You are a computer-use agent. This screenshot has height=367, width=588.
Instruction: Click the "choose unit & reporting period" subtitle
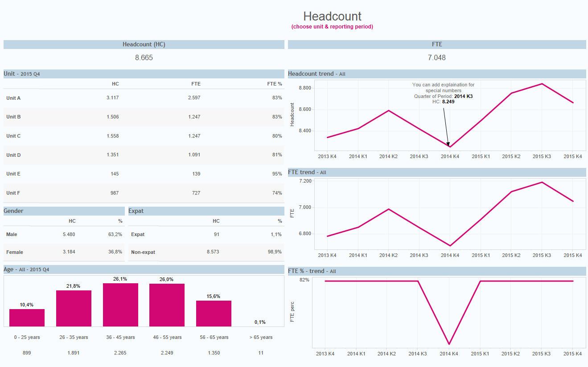click(332, 27)
